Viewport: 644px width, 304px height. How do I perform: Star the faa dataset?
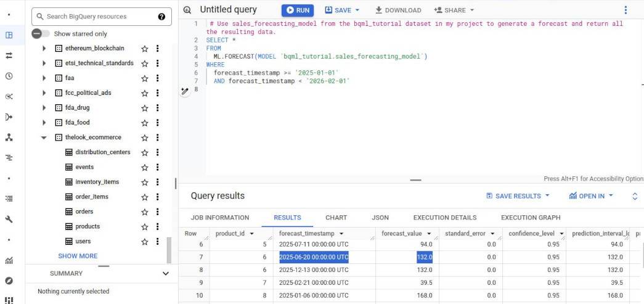pyautogui.click(x=145, y=78)
